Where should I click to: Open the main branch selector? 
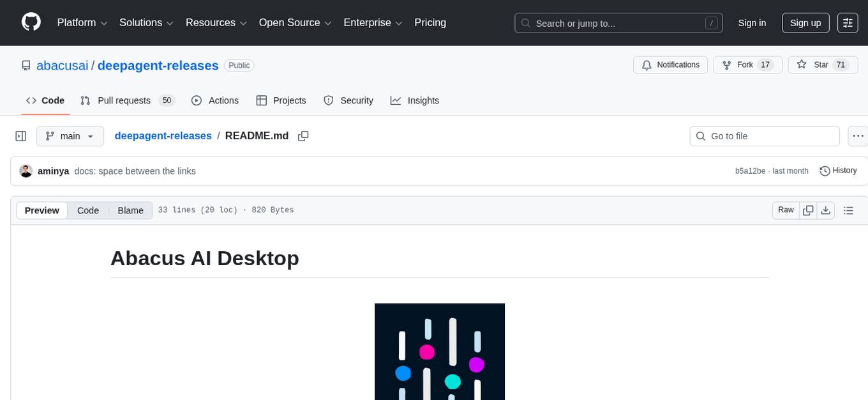70,136
